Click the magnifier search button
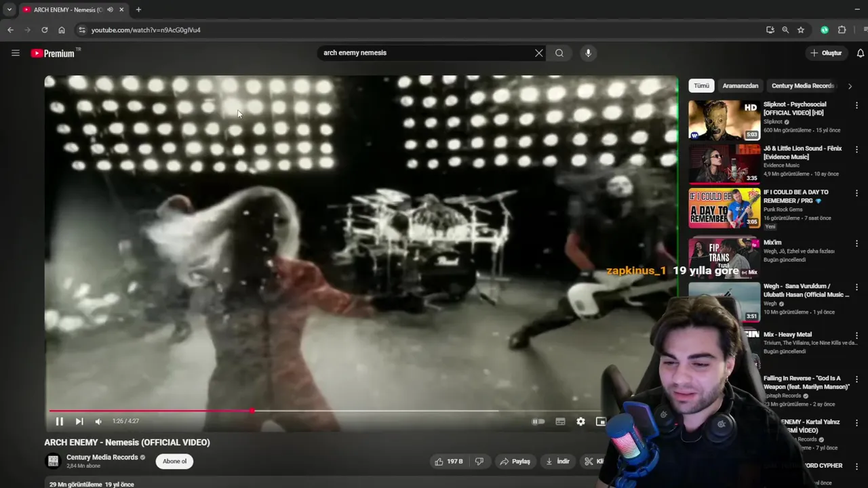Viewport: 868px width, 488px height. click(559, 53)
